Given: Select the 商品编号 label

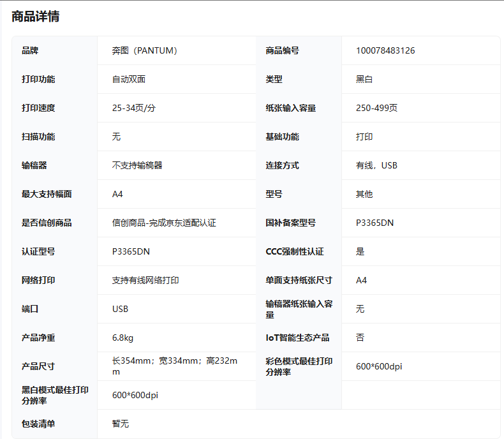Looking at the screenshot, I should point(282,50).
